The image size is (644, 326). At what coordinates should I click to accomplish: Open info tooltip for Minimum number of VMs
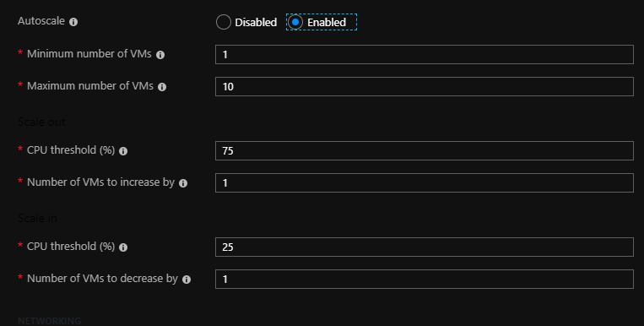coord(160,55)
